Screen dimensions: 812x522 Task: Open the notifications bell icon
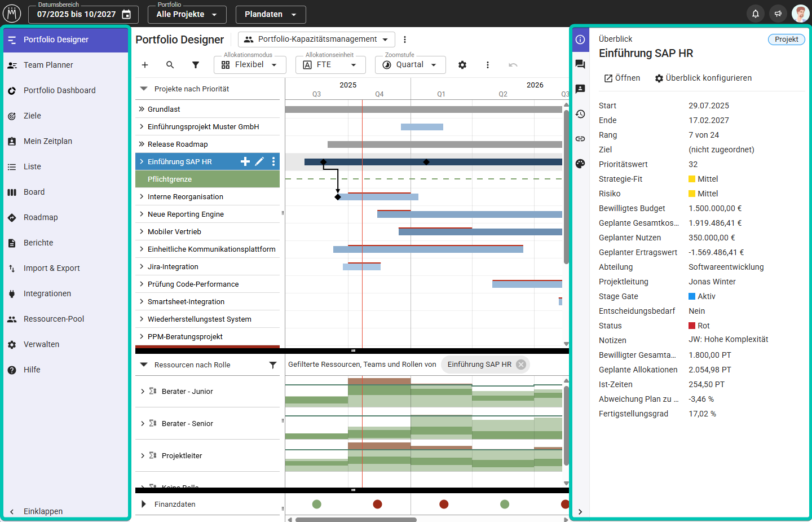click(x=756, y=14)
